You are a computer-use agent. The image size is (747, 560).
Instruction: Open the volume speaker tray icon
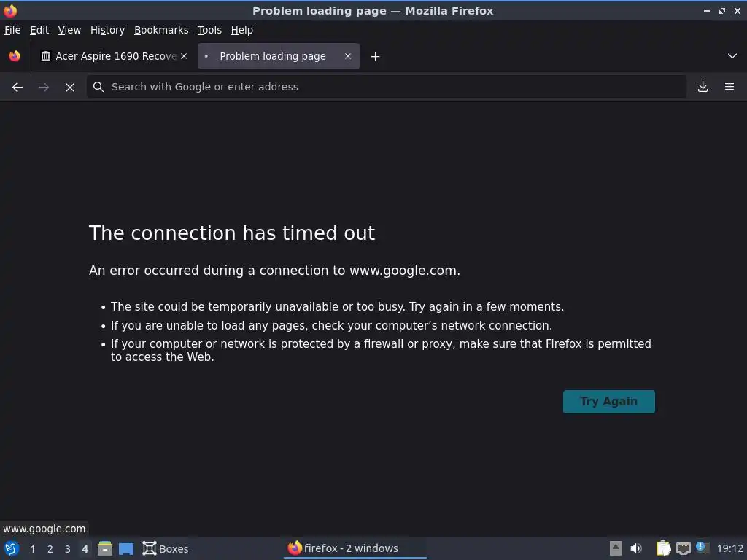[636, 548]
